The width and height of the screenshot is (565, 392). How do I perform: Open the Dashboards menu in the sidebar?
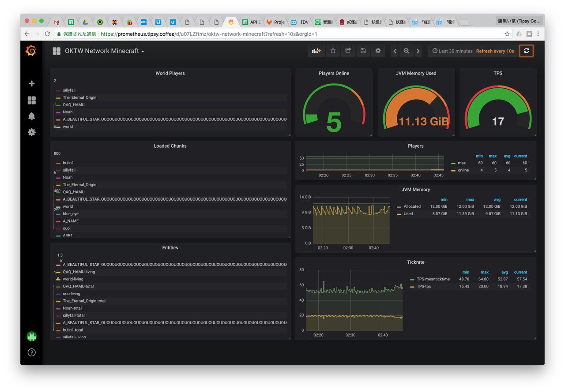tap(32, 101)
